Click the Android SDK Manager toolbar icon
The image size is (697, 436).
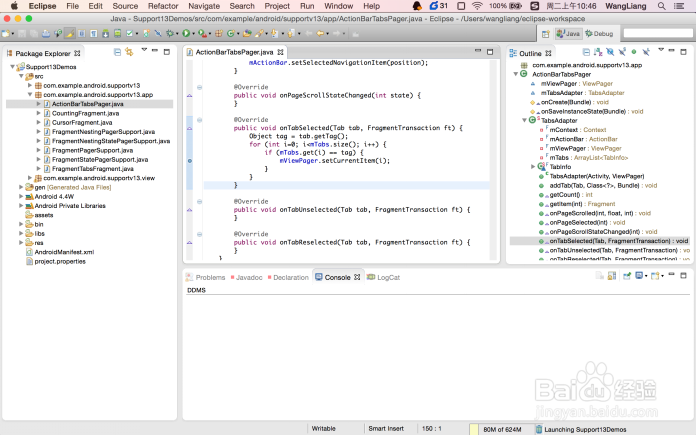pyautogui.click(x=106, y=33)
